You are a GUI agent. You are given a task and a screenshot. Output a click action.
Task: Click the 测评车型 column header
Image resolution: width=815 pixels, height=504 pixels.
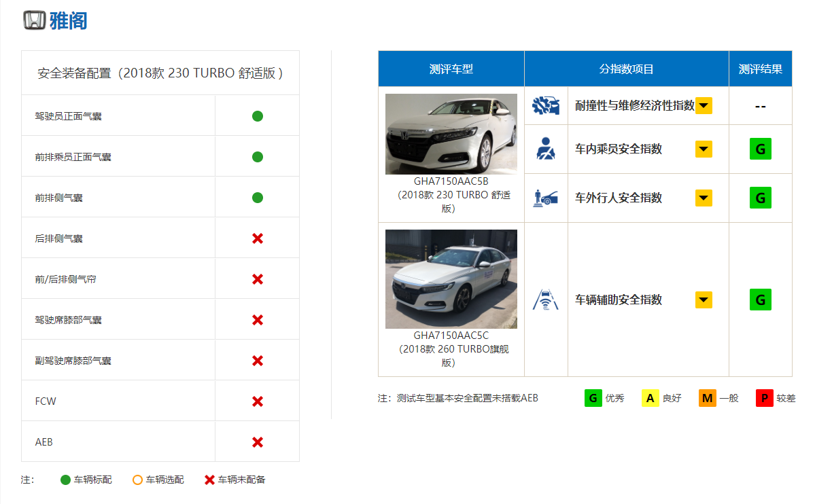click(x=451, y=69)
